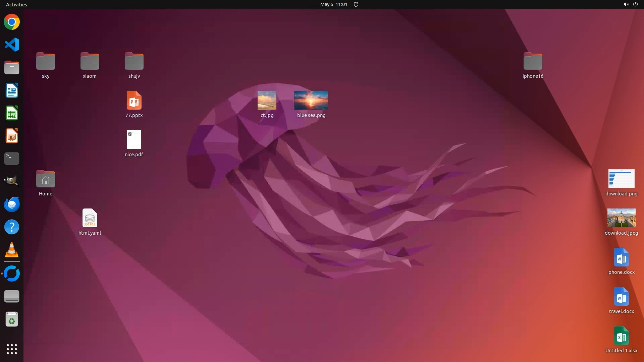Screen dimensions: 644x362
Task: Open the Activities overview
Action: (x=16, y=4)
